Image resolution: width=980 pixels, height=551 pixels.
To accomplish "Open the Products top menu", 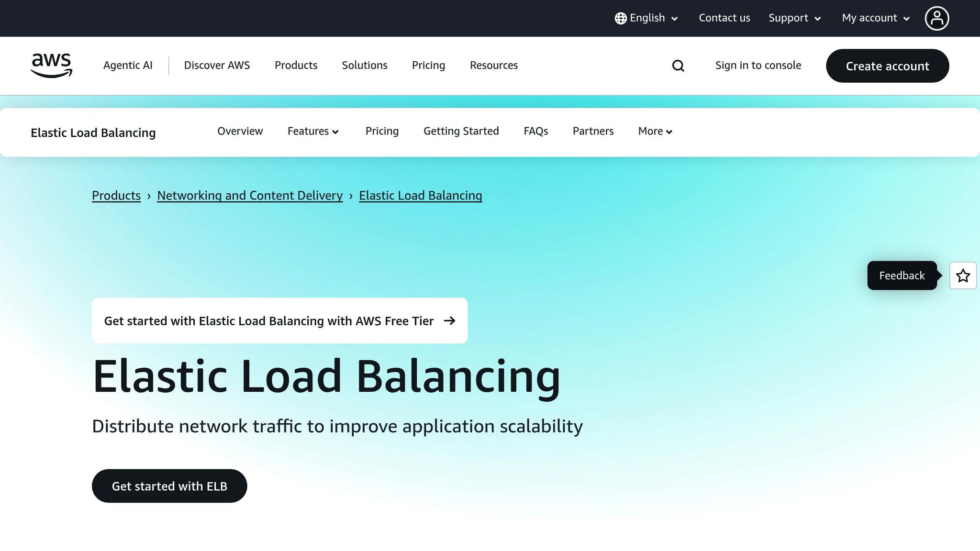I will tap(296, 66).
